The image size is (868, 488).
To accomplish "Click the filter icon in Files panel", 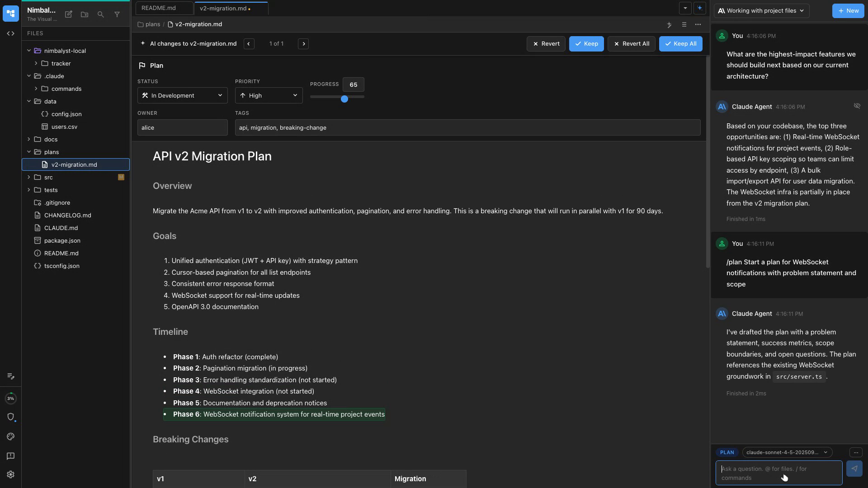I will [x=117, y=14].
